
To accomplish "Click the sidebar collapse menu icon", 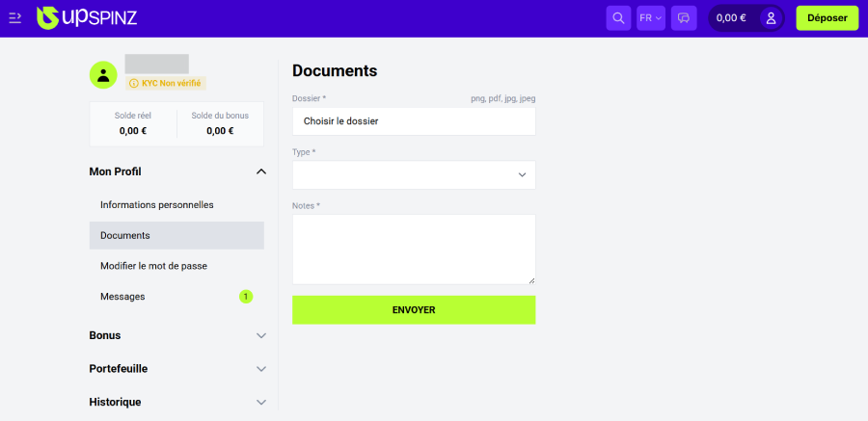I will [x=14, y=17].
